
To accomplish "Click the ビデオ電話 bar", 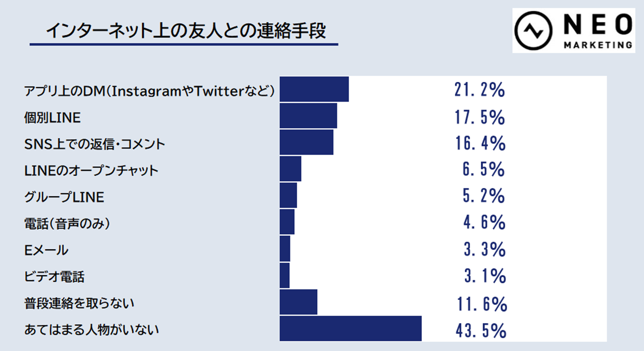I will click(285, 275).
